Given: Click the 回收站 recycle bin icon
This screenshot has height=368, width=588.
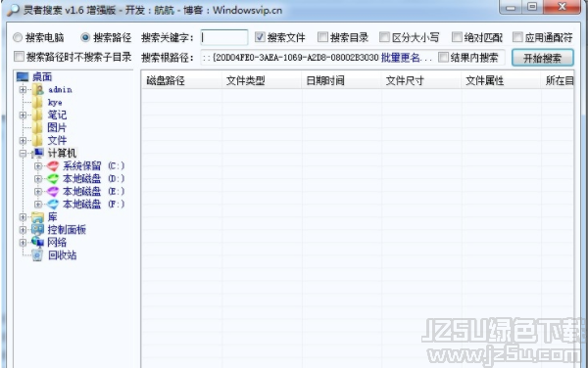Looking at the screenshot, I should [37, 254].
